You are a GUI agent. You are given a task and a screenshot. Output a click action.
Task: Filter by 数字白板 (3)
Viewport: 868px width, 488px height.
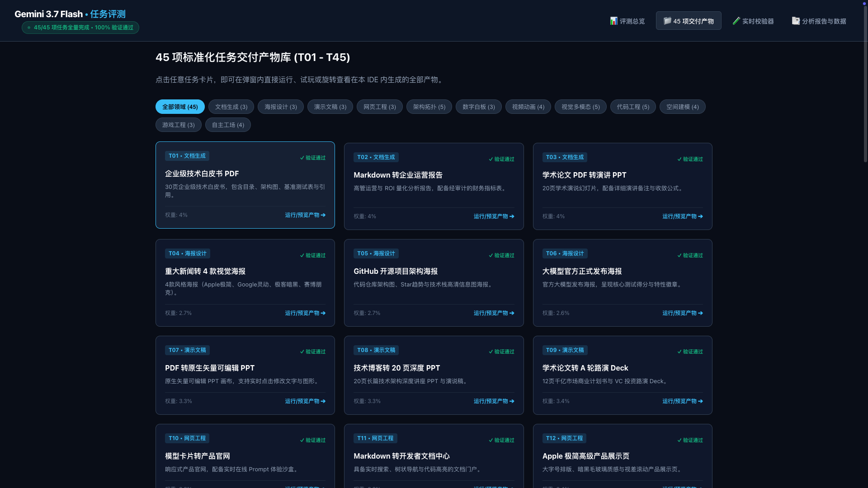[479, 107]
